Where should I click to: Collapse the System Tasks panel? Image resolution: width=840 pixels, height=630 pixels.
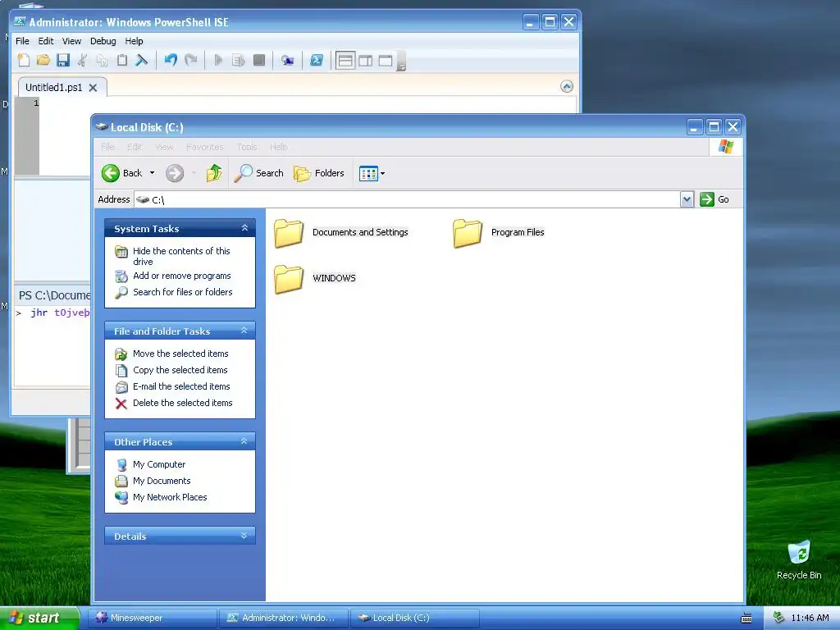[x=244, y=228]
